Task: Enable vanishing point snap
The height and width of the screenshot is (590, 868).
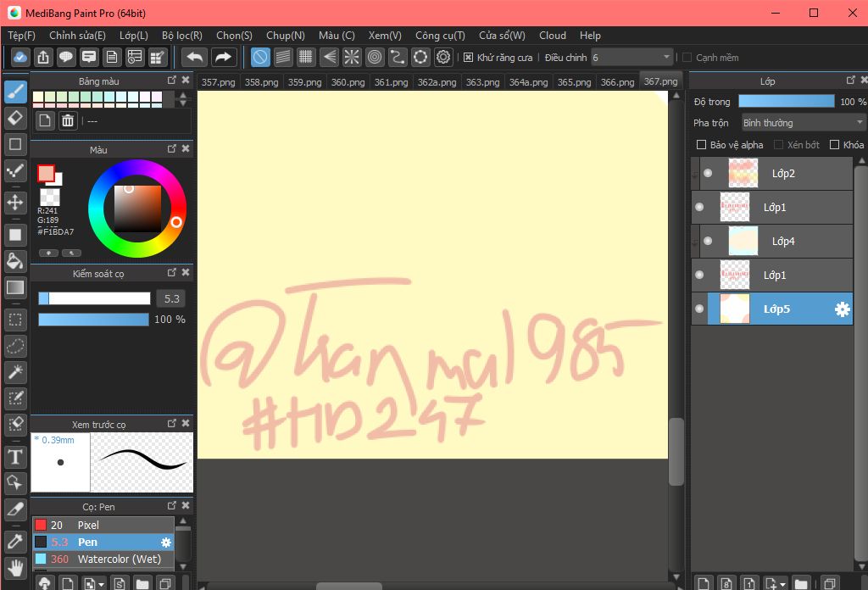Action: click(x=329, y=57)
